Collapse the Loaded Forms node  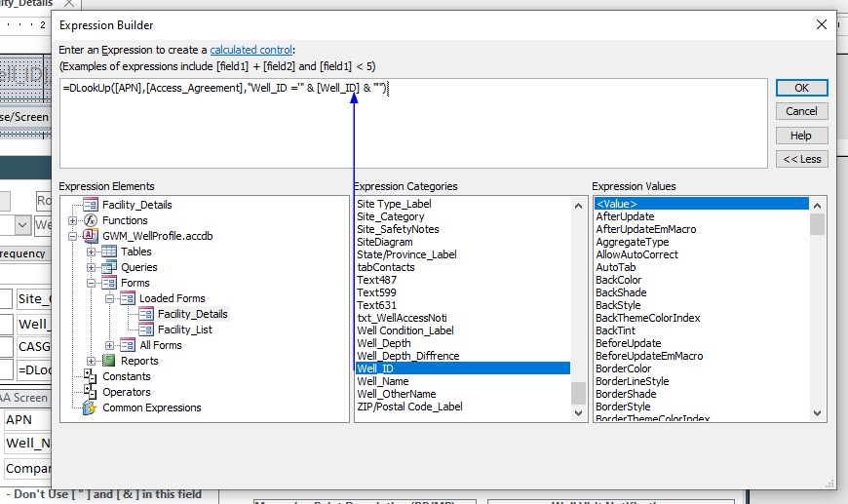tap(110, 298)
